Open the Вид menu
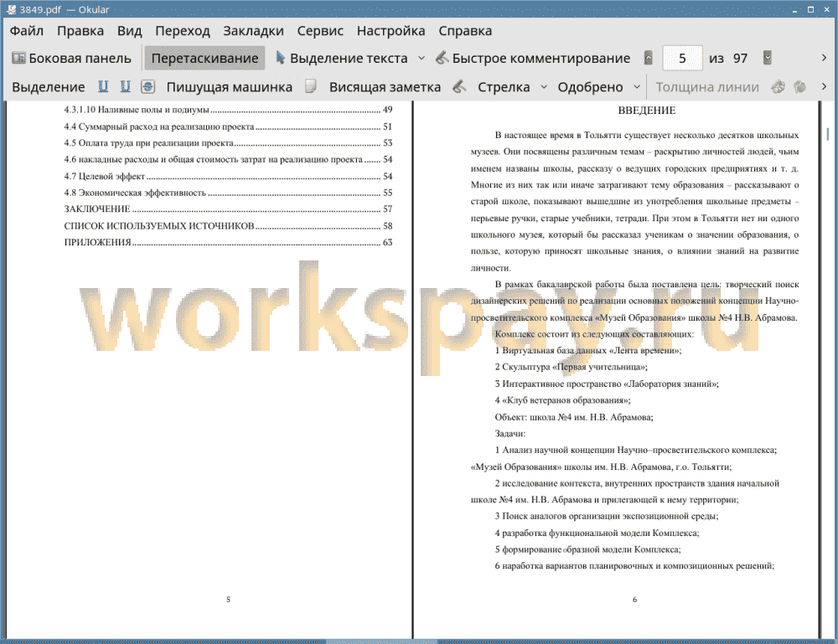This screenshot has height=644, width=838. 129,31
